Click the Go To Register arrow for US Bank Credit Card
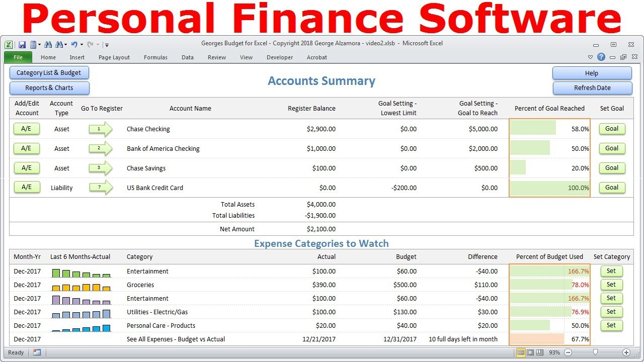644x362 pixels. click(101, 188)
